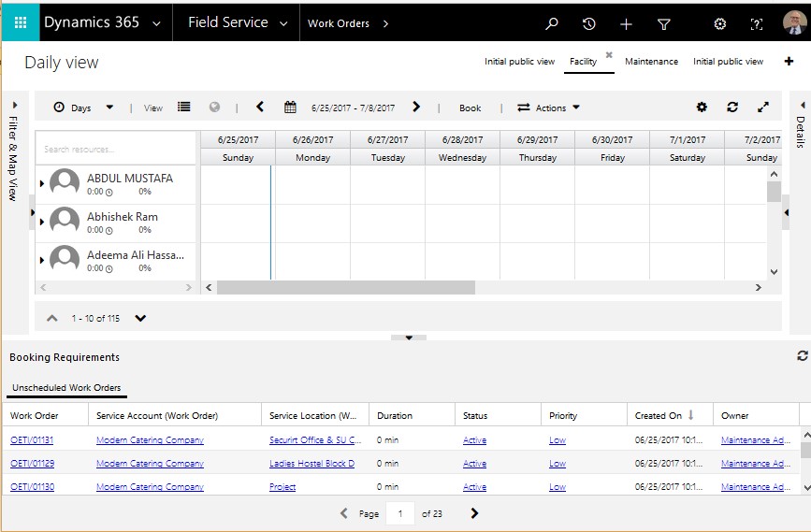
Task: Expand Filter & Map View panel
Action: tap(14, 105)
